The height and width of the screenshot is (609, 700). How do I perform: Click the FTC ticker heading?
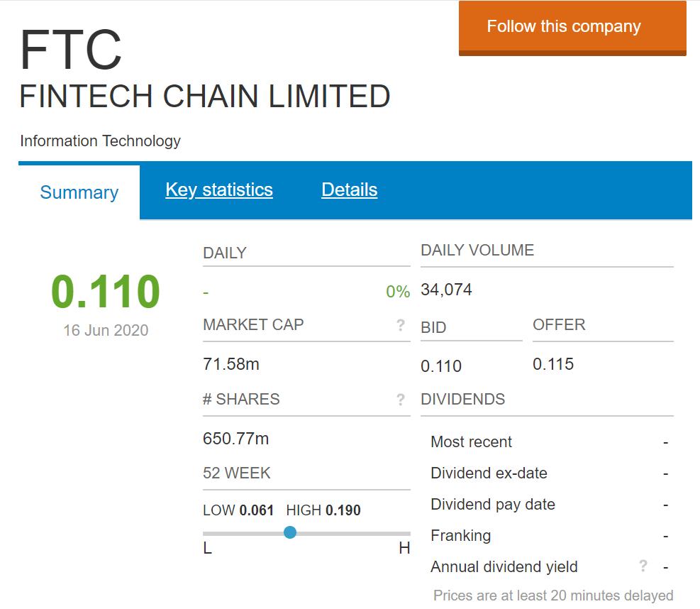click(x=71, y=51)
